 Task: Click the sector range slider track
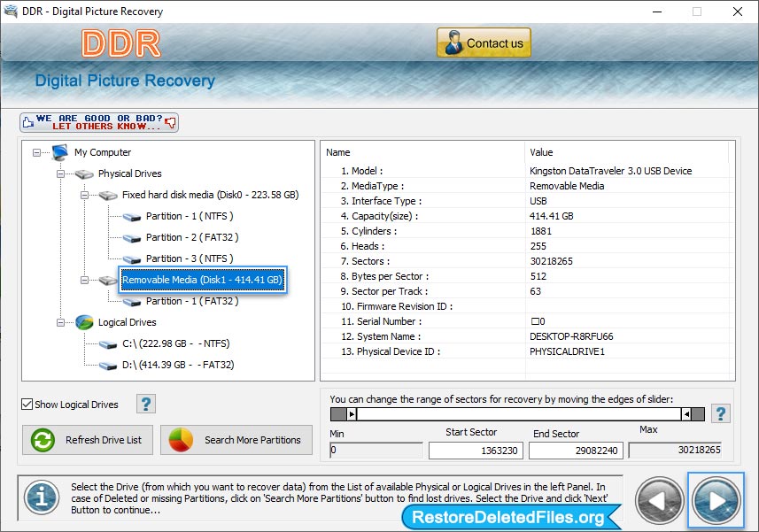click(519, 414)
